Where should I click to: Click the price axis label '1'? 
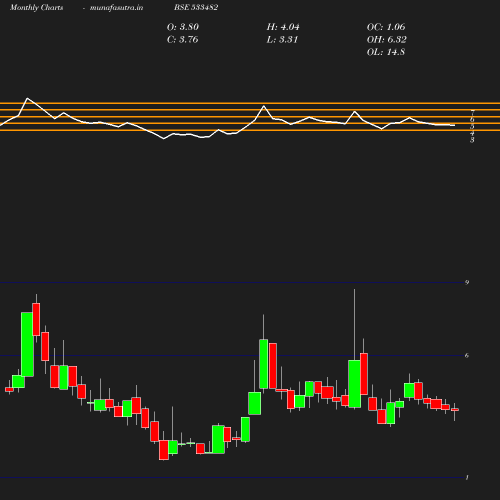coord(467,478)
